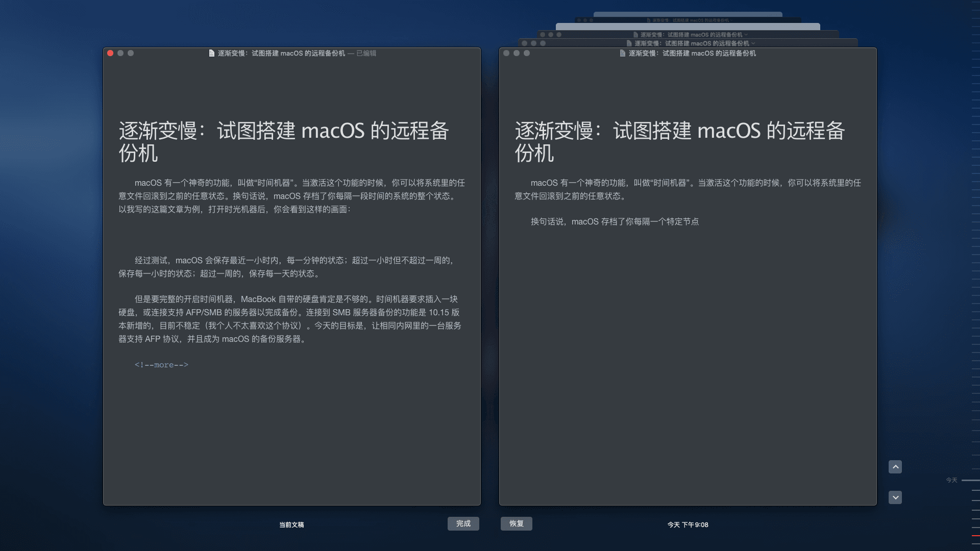The height and width of the screenshot is (551, 980).
Task: Jump to the 今天 marker on the timeline
Action: tap(969, 480)
